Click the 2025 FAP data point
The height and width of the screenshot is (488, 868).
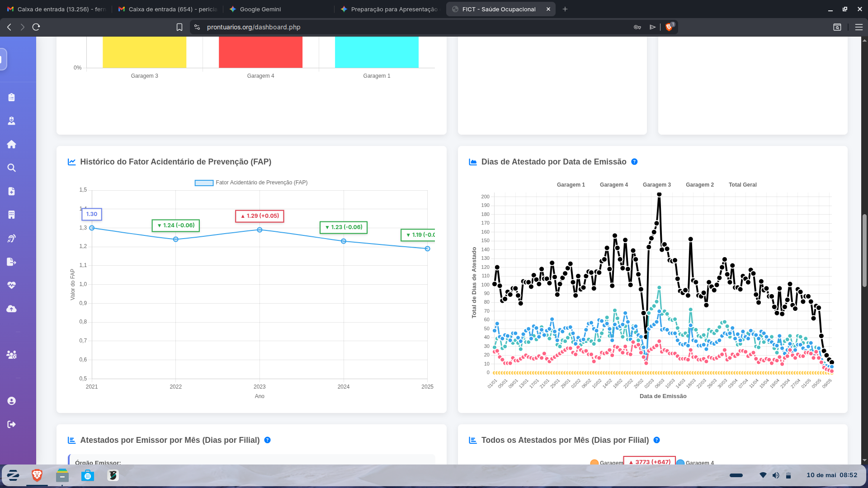427,249
